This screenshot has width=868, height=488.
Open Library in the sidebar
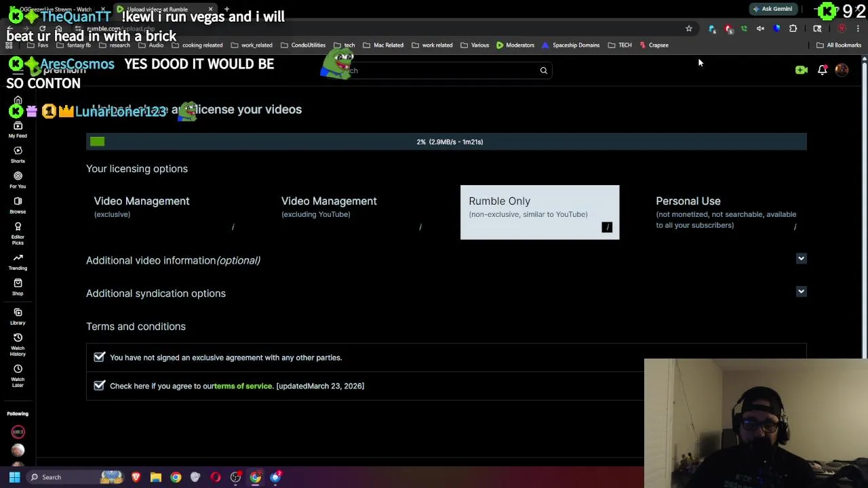[18, 317]
